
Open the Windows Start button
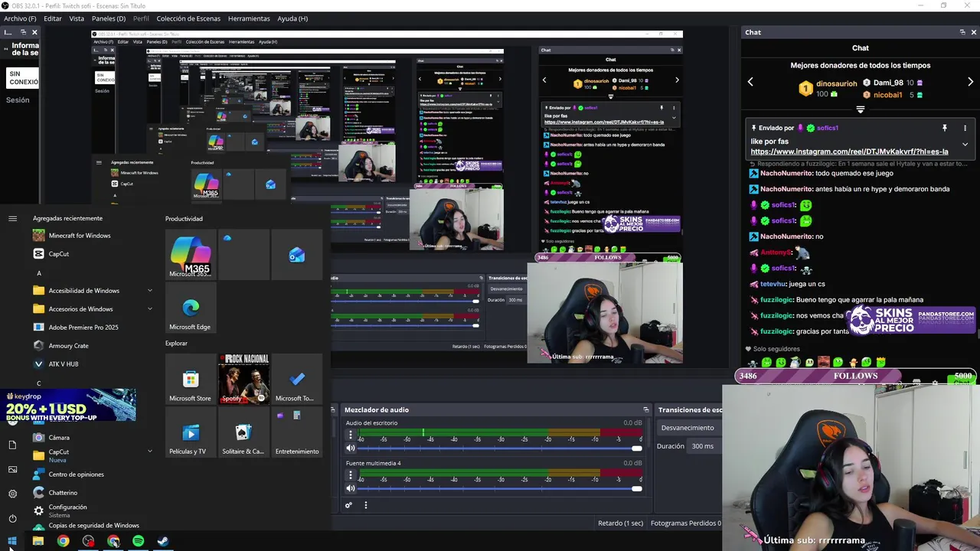pyautogui.click(x=11, y=541)
